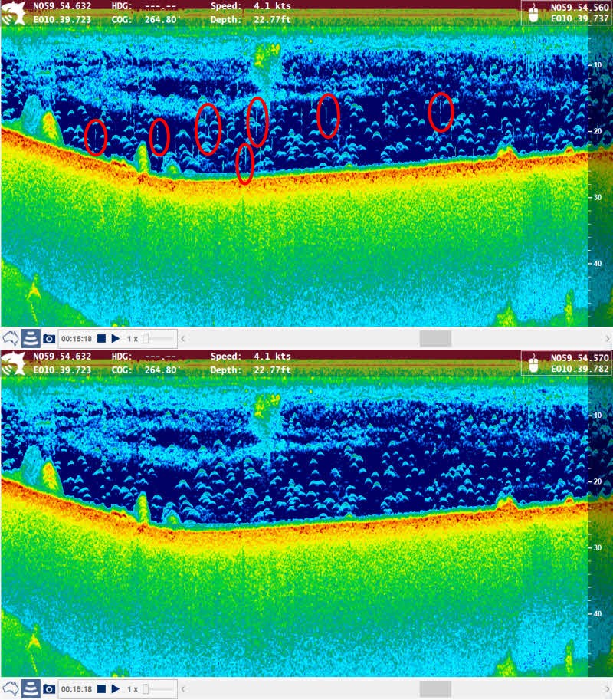Stop playback in the upper sonar panel

pos(101,338)
